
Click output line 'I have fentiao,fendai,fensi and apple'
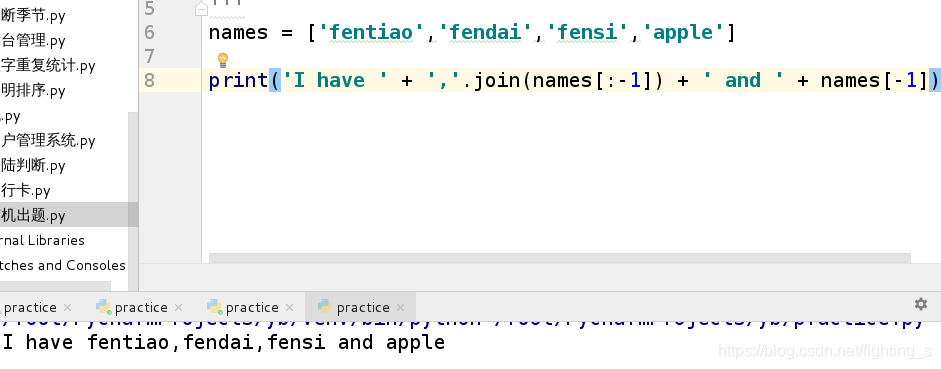click(x=224, y=343)
